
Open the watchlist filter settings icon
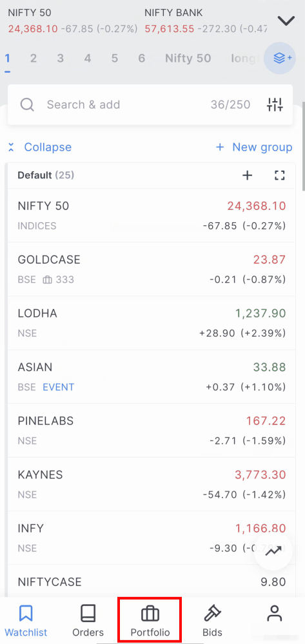pos(275,105)
